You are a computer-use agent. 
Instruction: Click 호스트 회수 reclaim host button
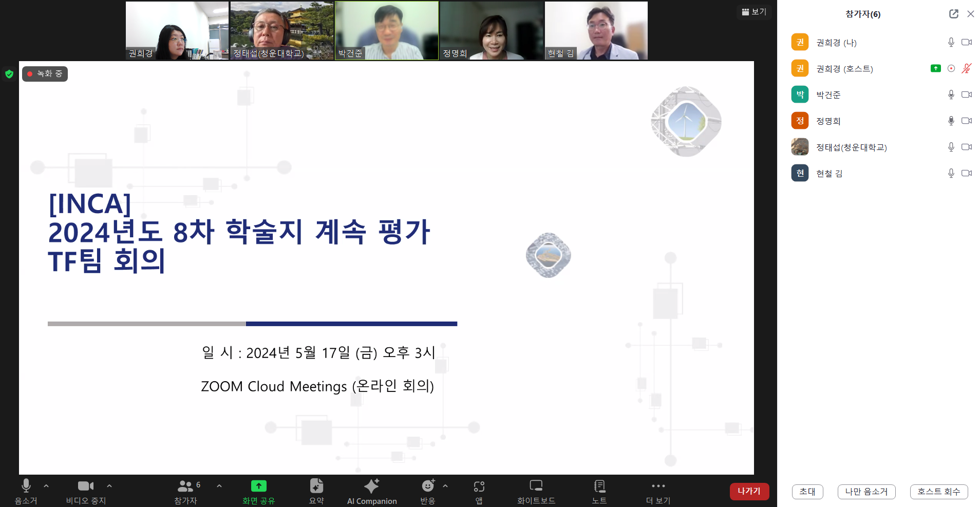(939, 492)
